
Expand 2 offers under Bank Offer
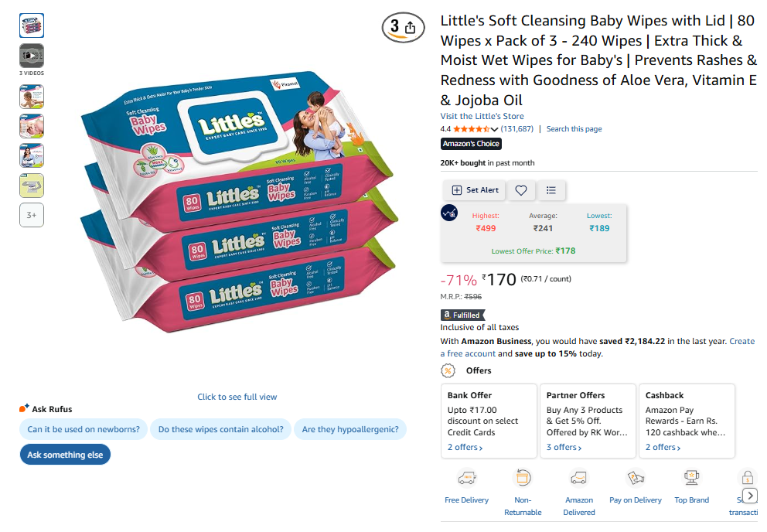pyautogui.click(x=465, y=448)
